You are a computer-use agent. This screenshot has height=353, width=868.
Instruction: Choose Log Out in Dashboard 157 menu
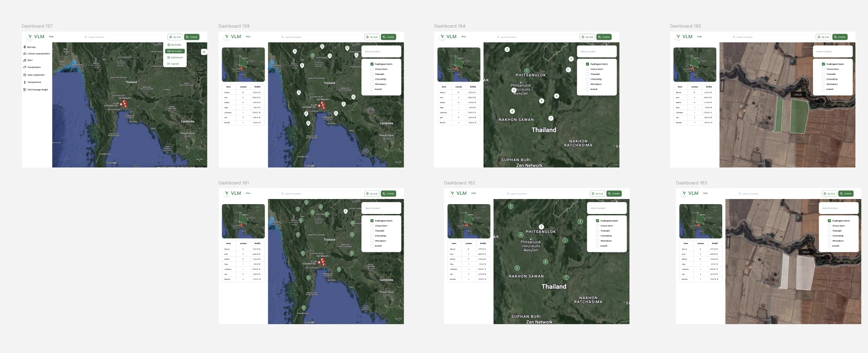(173, 64)
